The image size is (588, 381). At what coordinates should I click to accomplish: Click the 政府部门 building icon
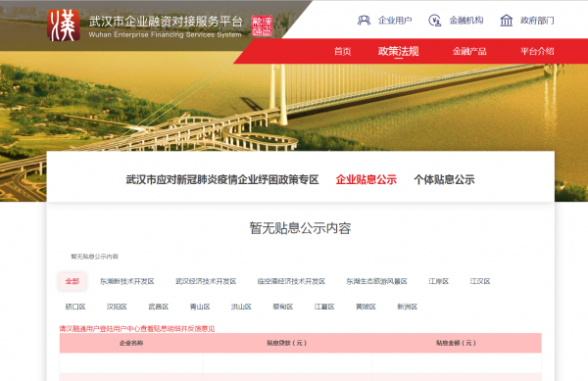507,21
